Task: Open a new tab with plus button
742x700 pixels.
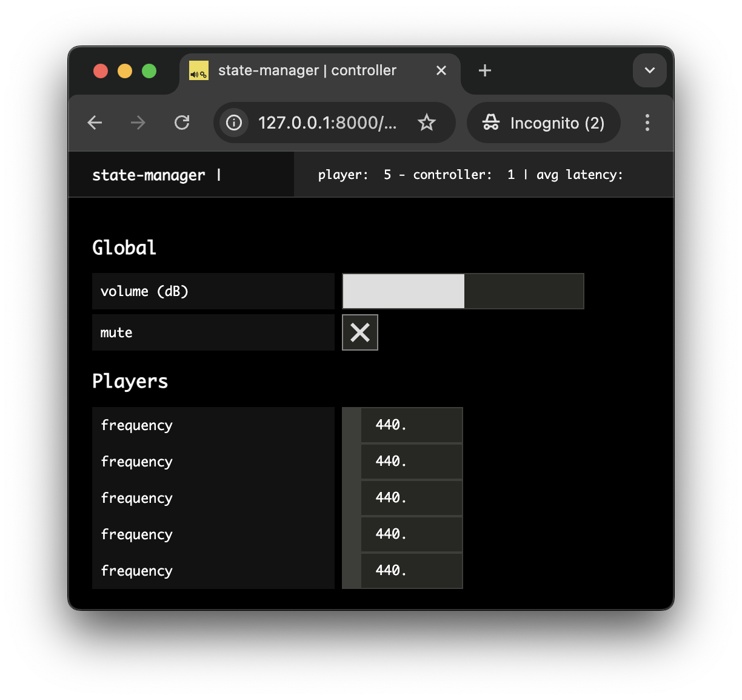Action: [x=484, y=71]
